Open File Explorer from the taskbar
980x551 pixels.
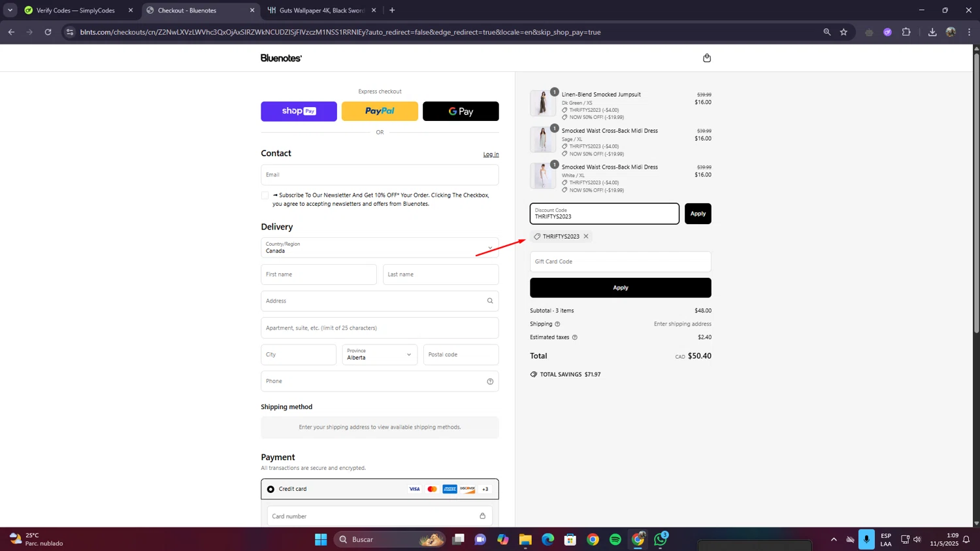[525, 539]
